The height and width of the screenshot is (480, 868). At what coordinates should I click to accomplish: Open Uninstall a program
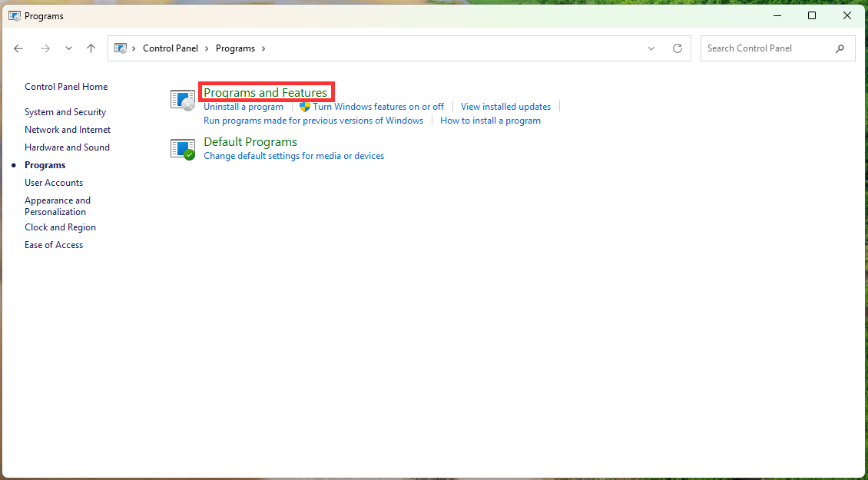click(x=244, y=107)
